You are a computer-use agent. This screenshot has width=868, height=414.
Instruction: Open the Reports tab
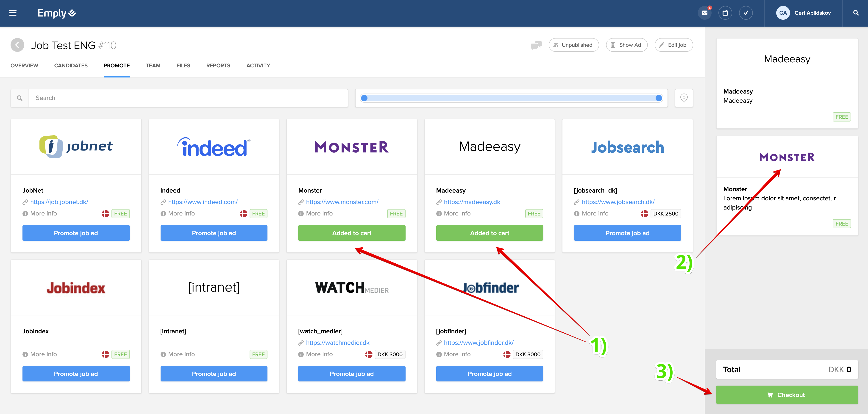pyautogui.click(x=218, y=66)
